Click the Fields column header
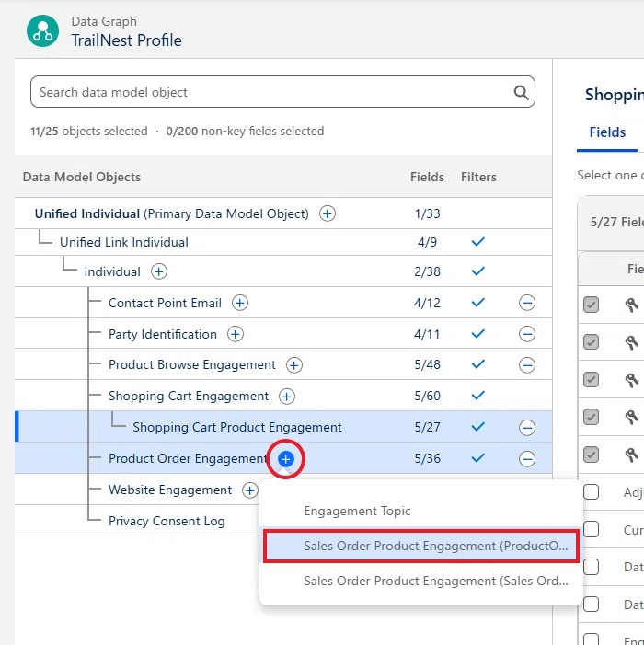This screenshot has width=644, height=645. click(x=427, y=177)
